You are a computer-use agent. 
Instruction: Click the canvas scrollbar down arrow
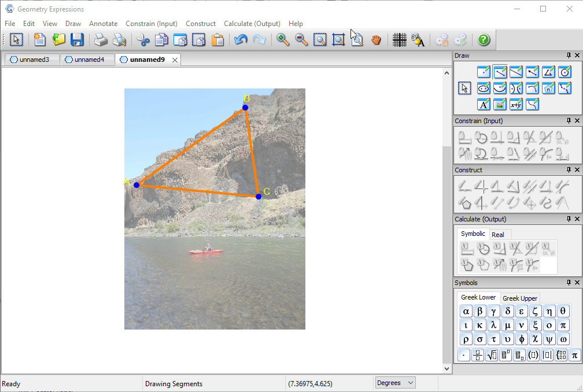pos(447,368)
